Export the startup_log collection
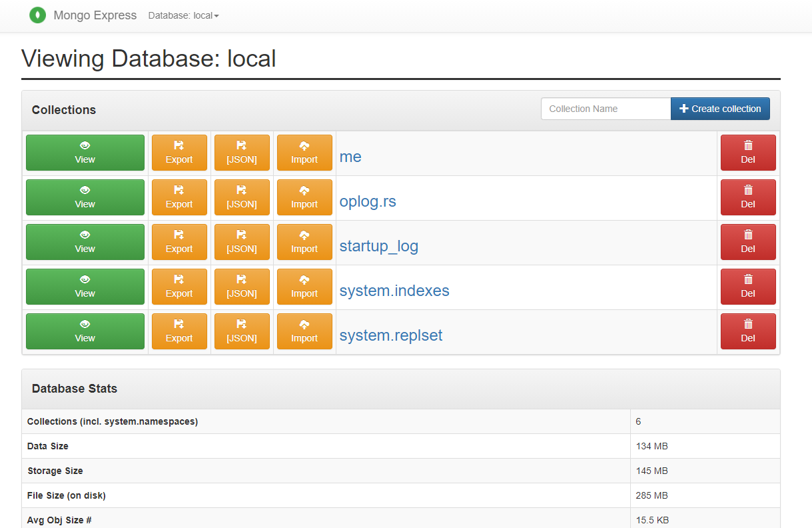 pos(179,242)
